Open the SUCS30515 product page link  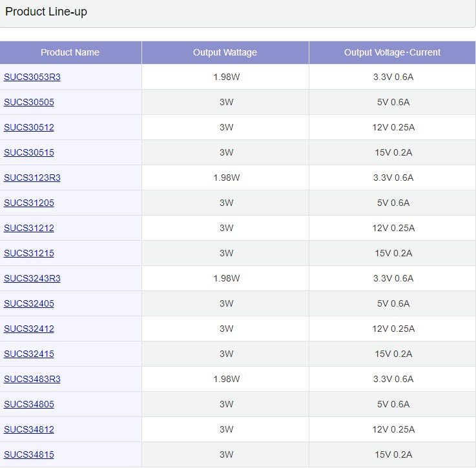[29, 152]
